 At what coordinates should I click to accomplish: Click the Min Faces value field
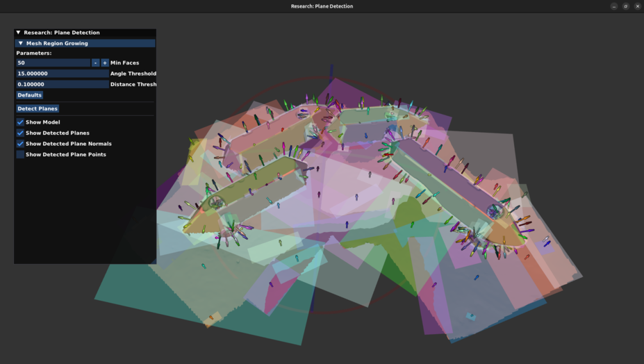click(53, 63)
